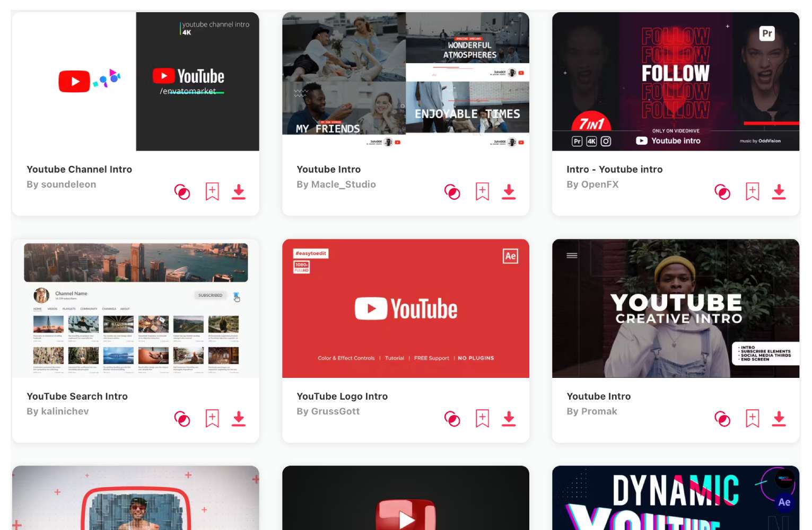Show similar items for OpenFX intro
812x530 pixels.
pyautogui.click(x=722, y=192)
